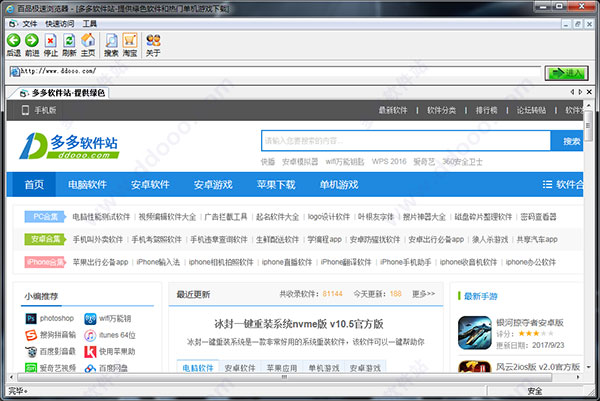This screenshot has width=600, height=401.
Task: Open the Search (搜索) toolbar icon
Action: pyautogui.click(x=111, y=41)
